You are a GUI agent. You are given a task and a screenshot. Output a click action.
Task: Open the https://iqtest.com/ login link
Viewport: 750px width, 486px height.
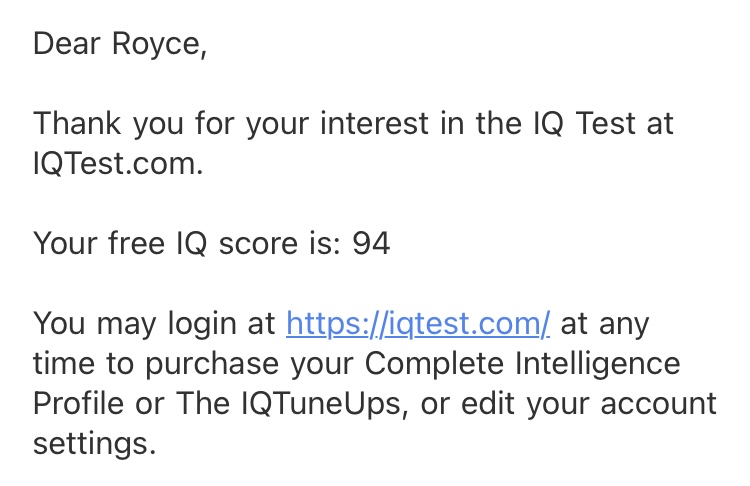418,324
